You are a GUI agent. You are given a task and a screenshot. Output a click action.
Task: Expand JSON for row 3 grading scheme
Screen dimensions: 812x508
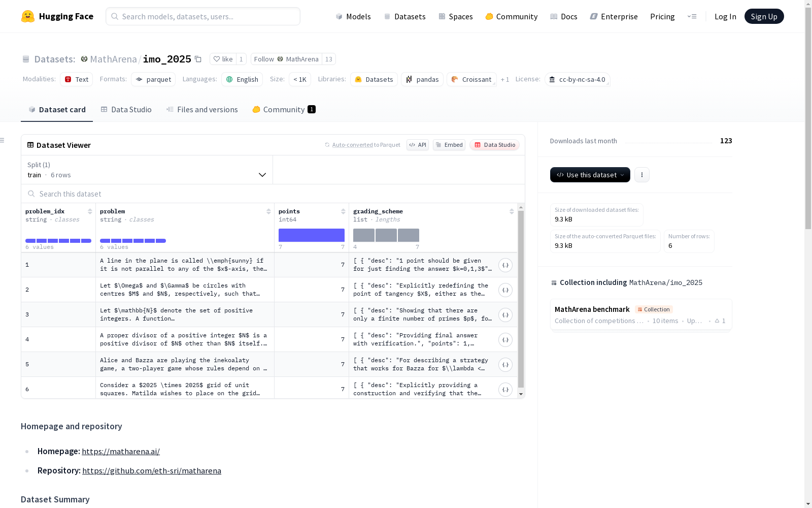[505, 315]
